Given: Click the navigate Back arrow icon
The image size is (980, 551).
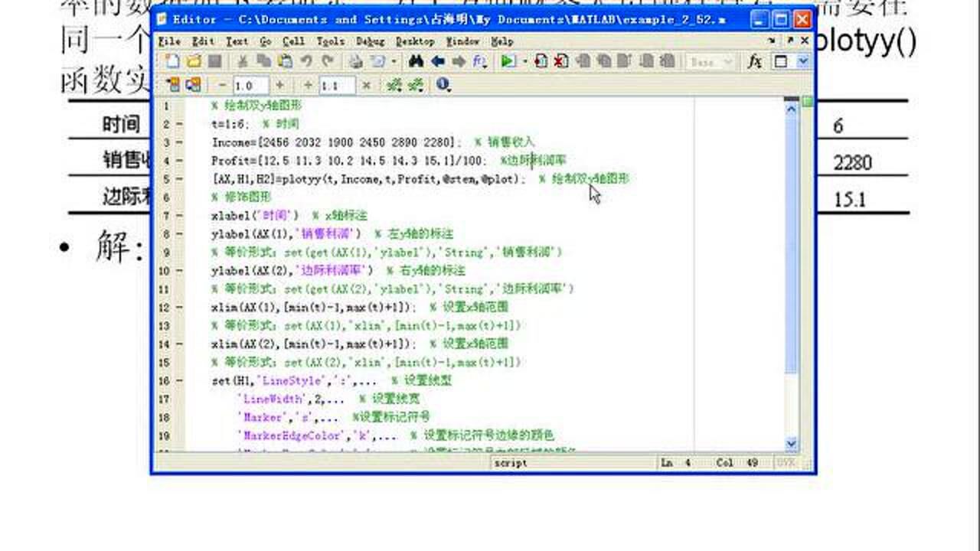Looking at the screenshot, I should (x=438, y=61).
